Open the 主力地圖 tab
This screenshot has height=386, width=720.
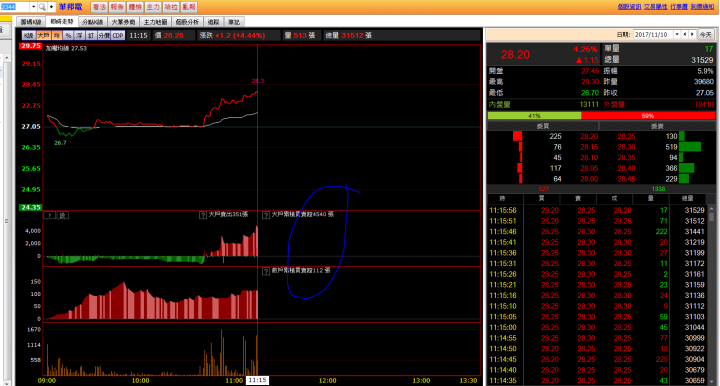(155, 22)
